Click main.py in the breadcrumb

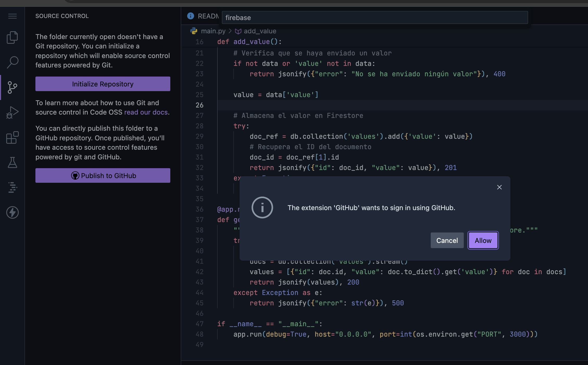coord(213,31)
